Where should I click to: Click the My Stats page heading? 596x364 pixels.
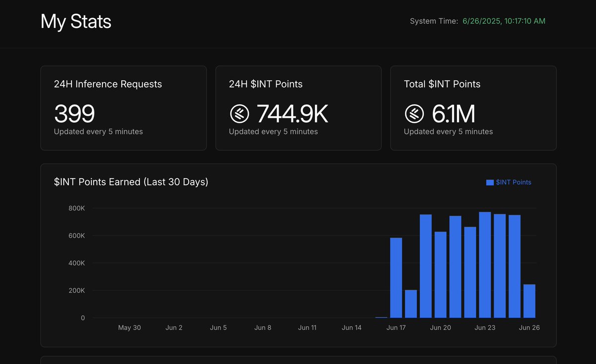click(76, 21)
